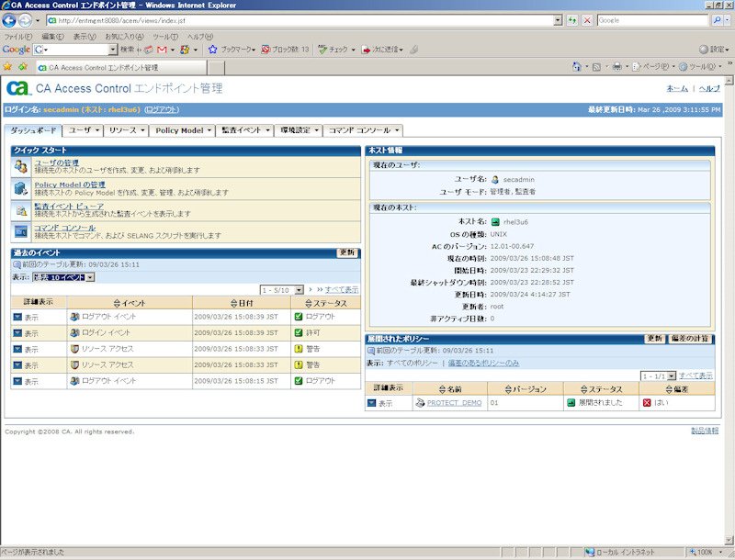
Task: Open the 1 - 5/10 page range dropdown
Action: click(x=282, y=290)
